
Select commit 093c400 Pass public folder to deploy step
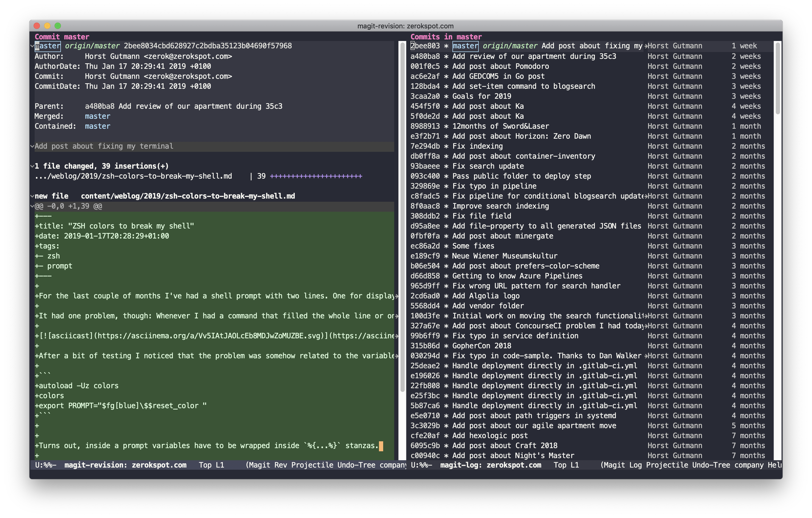tap(592, 176)
